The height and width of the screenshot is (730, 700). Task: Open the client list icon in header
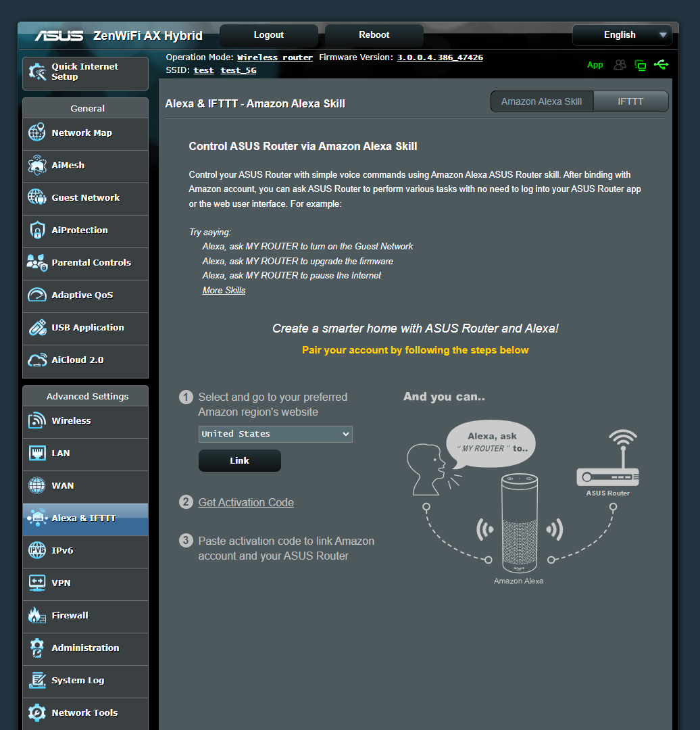coord(620,64)
